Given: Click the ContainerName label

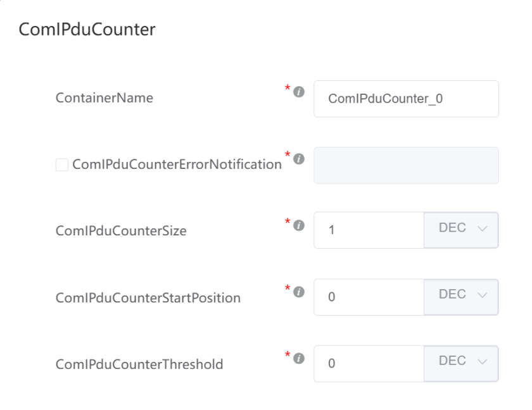Looking at the screenshot, I should (104, 98).
